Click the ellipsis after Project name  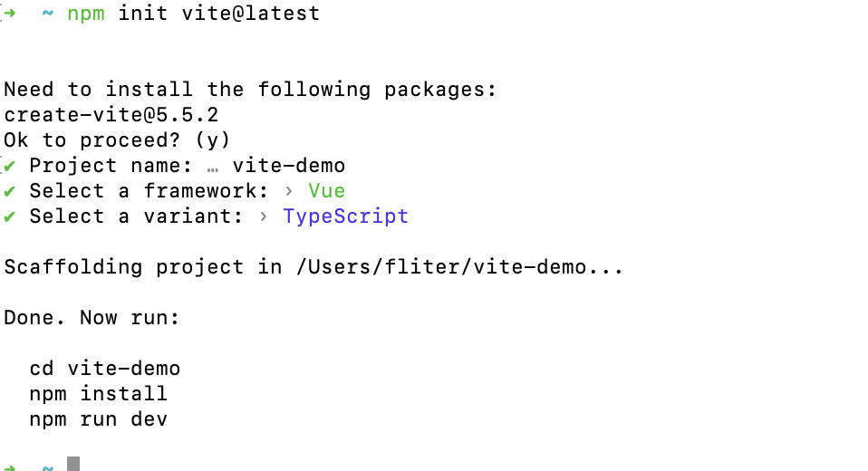pyautogui.click(x=212, y=166)
